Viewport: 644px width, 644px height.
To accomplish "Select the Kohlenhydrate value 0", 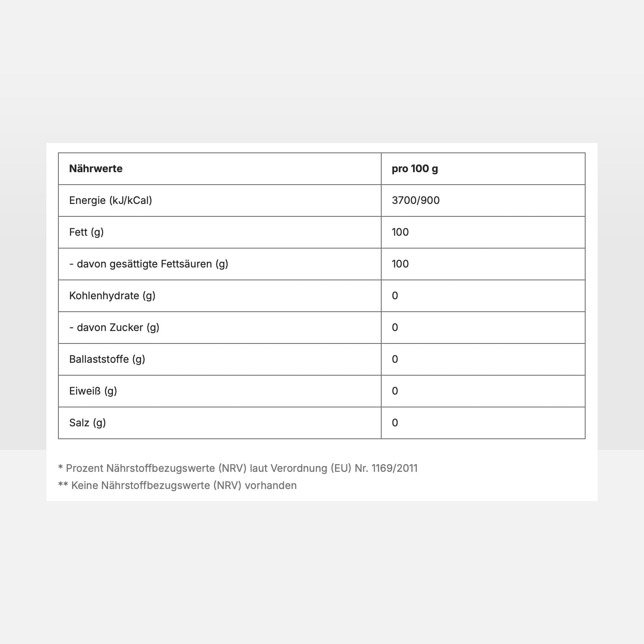I will (395, 296).
